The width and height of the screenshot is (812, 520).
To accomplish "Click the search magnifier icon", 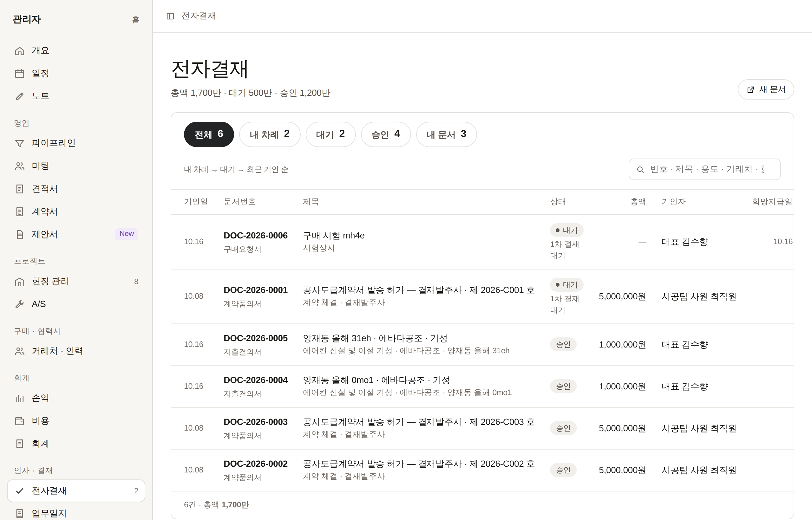I will click(640, 170).
